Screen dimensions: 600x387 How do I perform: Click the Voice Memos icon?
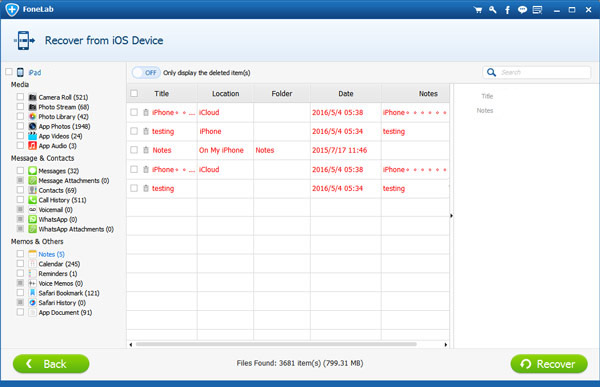(x=33, y=283)
